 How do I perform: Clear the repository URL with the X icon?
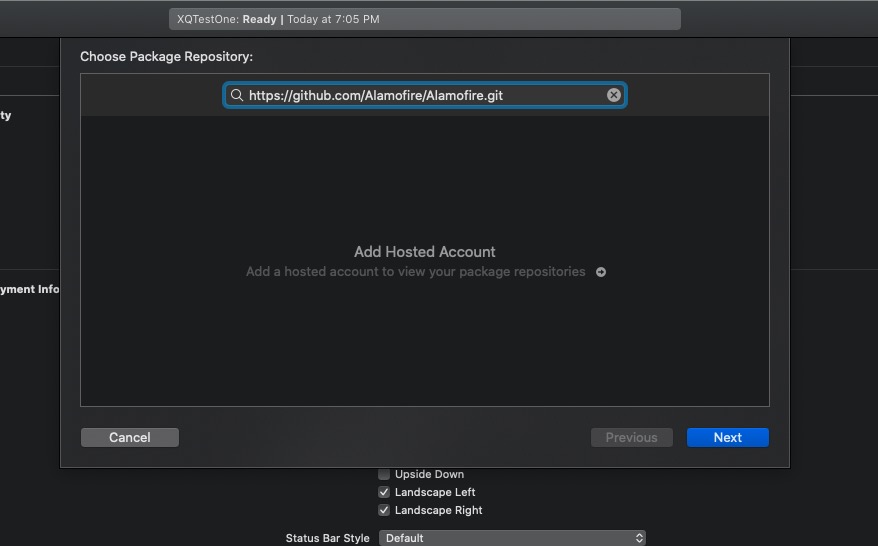click(x=614, y=95)
